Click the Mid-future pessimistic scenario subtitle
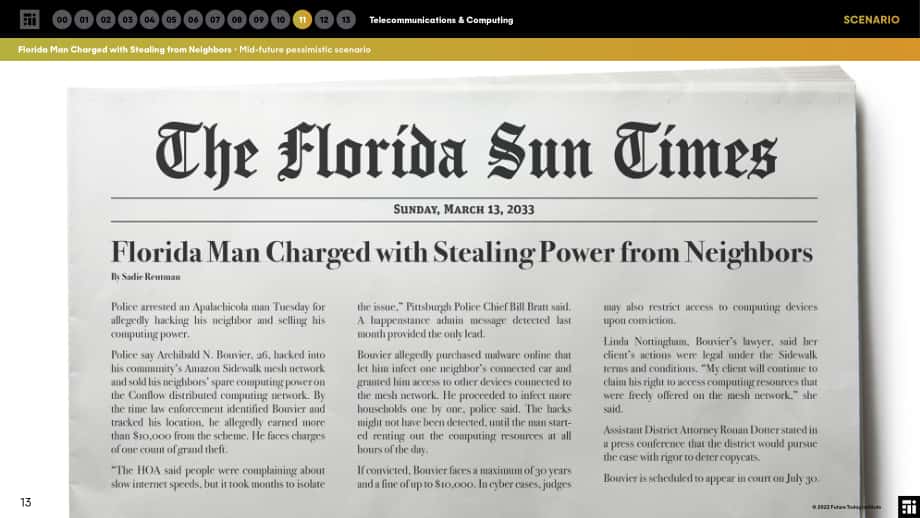Viewport: 920px width, 518px height. 305,49
